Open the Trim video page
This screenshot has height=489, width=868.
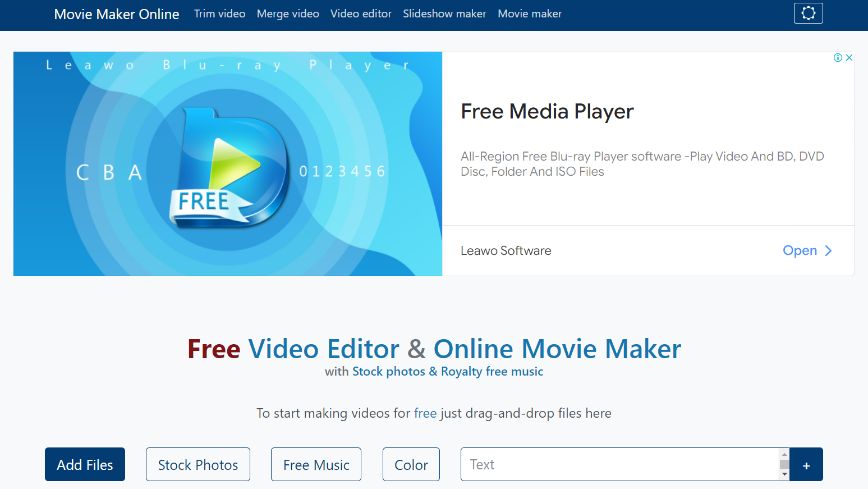click(219, 14)
